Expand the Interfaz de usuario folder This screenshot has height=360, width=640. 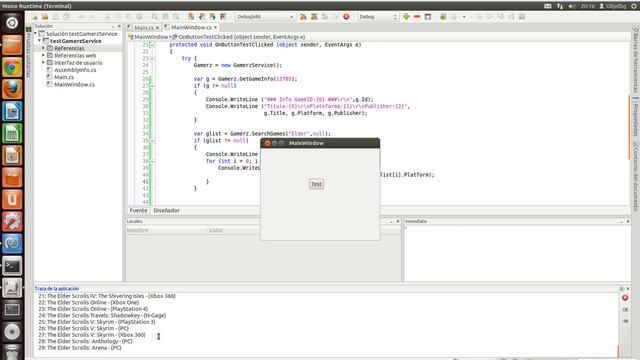(x=44, y=62)
